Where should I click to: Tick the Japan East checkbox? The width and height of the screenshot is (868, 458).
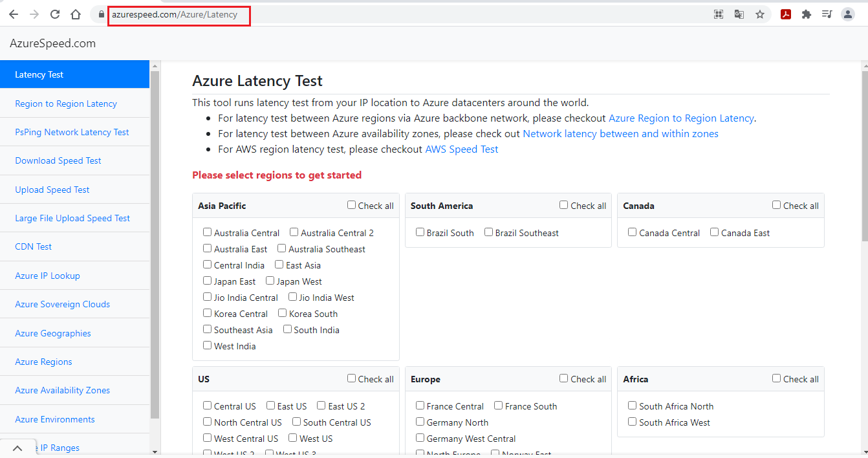pyautogui.click(x=207, y=281)
